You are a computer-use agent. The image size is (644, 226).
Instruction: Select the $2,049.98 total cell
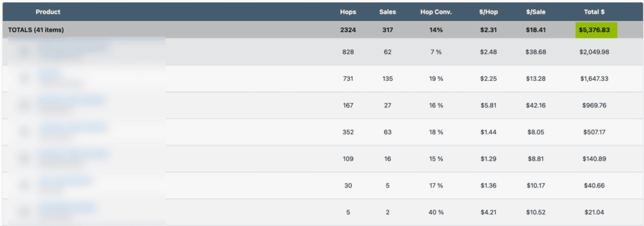[x=594, y=52]
